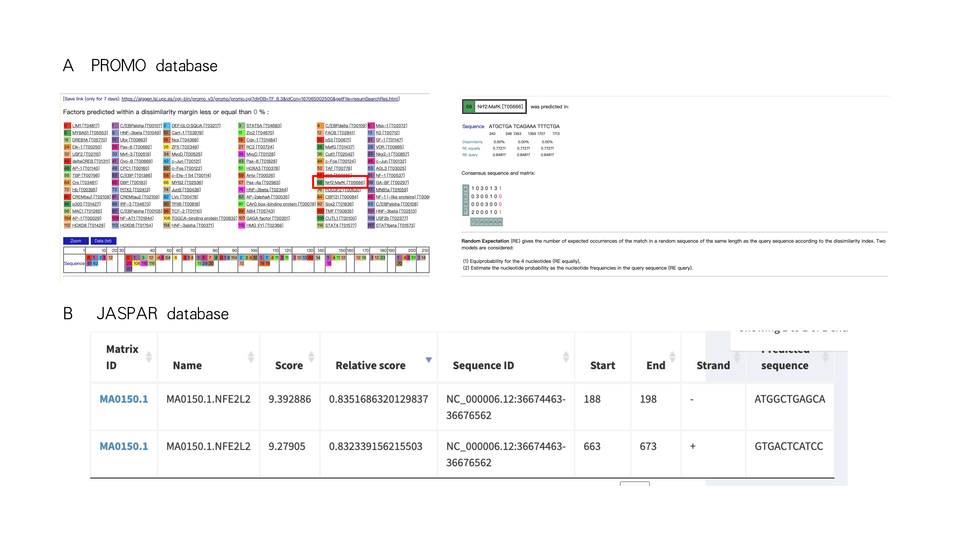Sort by Sequence ID column arrows

(x=566, y=357)
